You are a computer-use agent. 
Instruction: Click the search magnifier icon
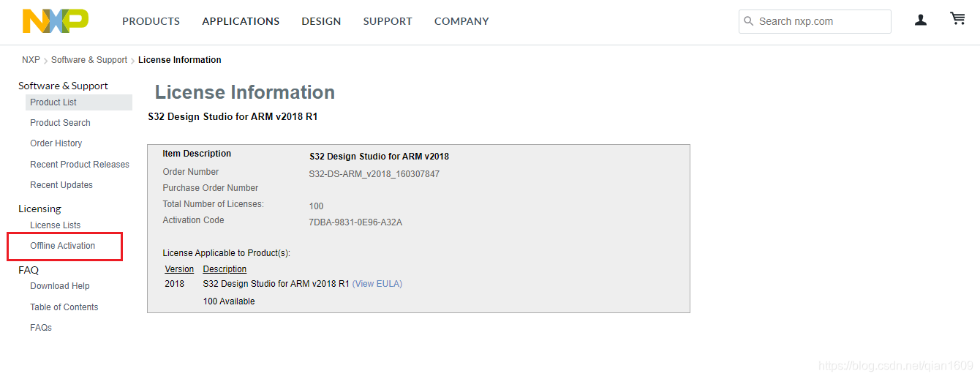tap(749, 21)
